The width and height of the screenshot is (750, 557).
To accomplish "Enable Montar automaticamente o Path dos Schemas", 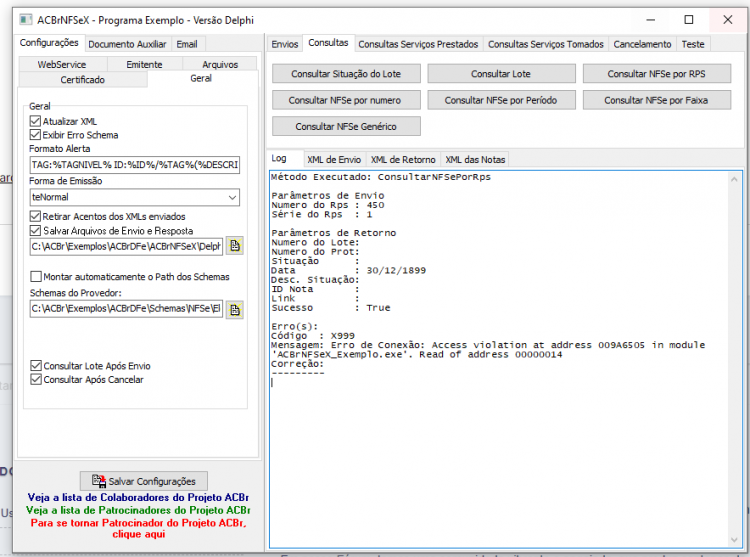I will click(35, 276).
